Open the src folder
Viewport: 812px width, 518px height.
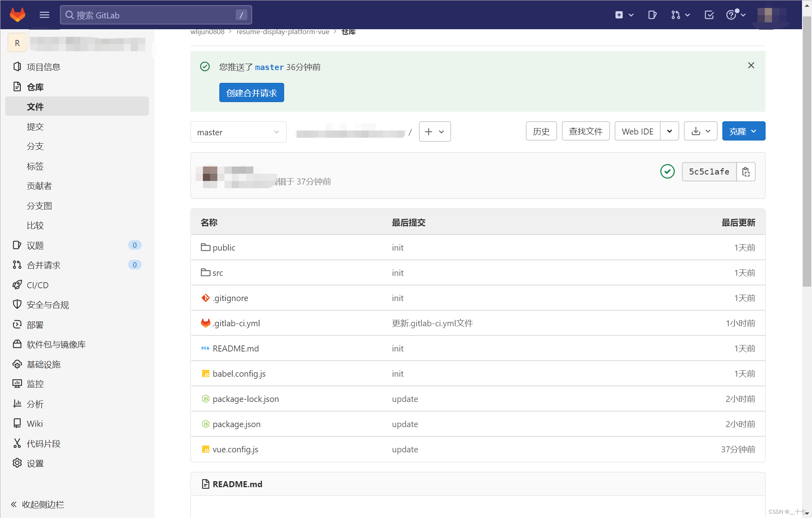tap(218, 273)
